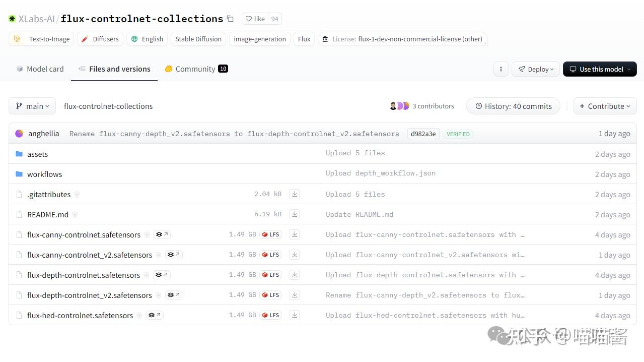Switch to the Model card tab

pyautogui.click(x=40, y=69)
